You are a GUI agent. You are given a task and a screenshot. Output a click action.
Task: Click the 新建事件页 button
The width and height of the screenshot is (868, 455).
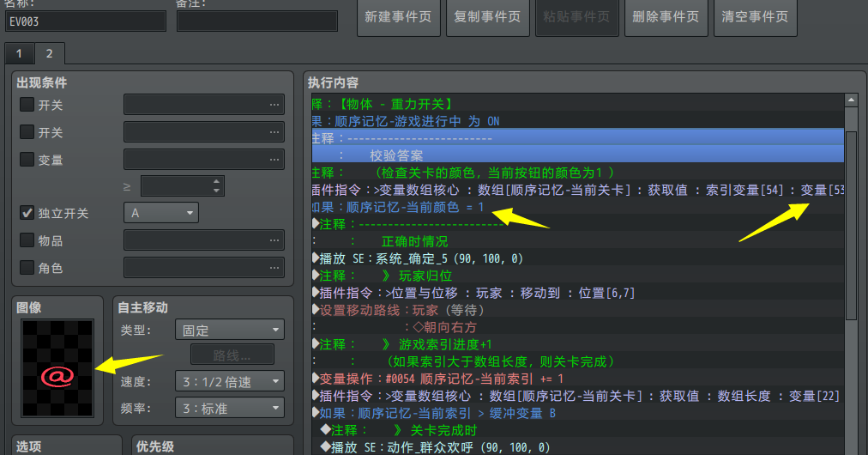pos(398,17)
